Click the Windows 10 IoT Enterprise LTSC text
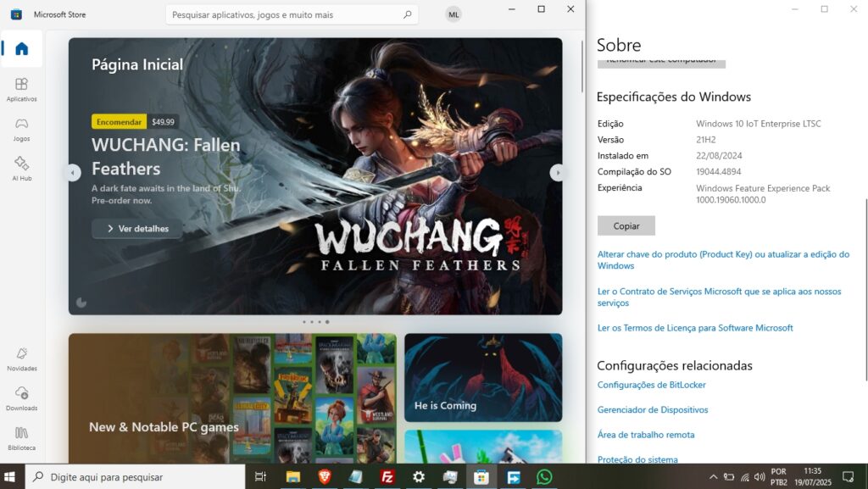868x489 pixels. pyautogui.click(x=759, y=124)
